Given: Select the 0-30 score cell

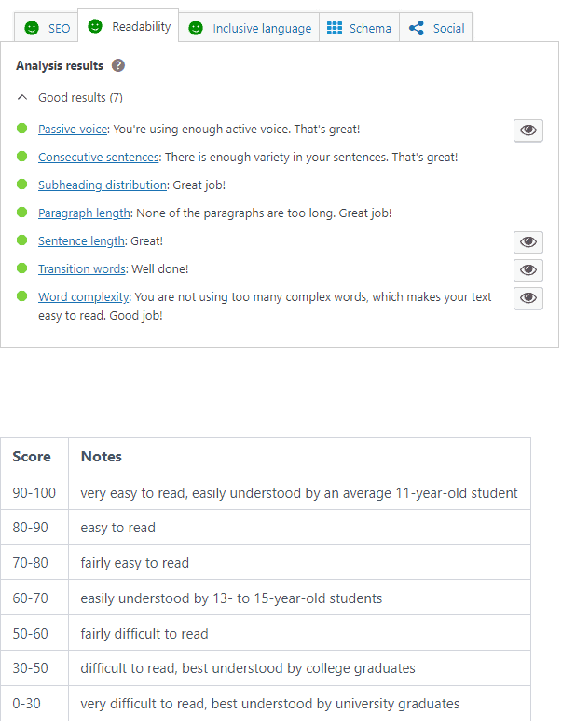Looking at the screenshot, I should click(34, 704).
